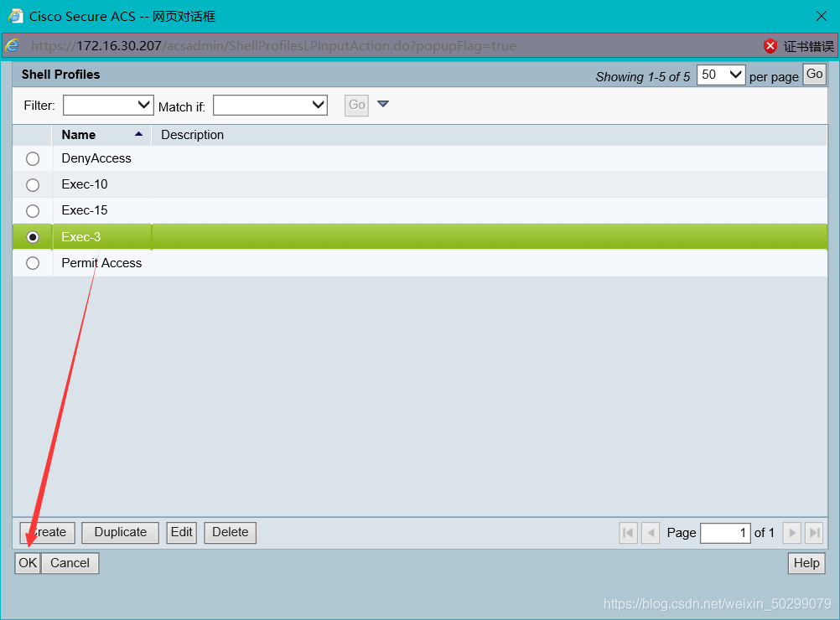Viewport: 840px width, 620px height.
Task: Click the Name sort ascending arrow
Action: click(x=139, y=134)
